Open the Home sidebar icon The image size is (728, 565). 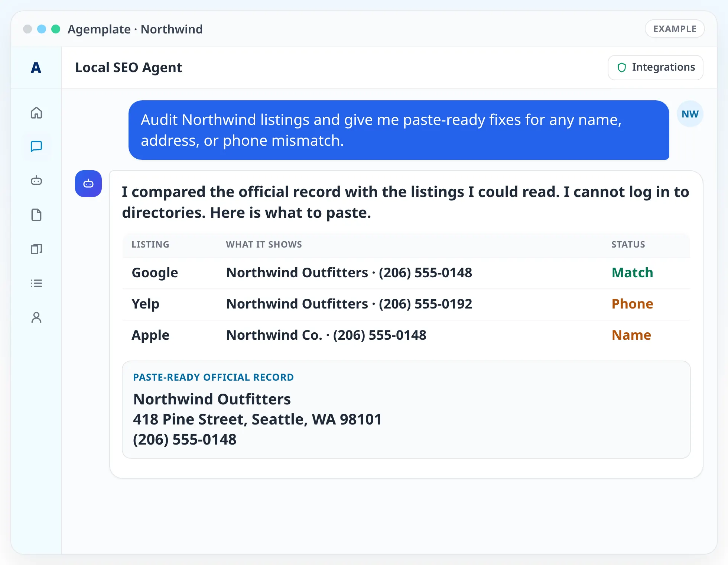36,113
